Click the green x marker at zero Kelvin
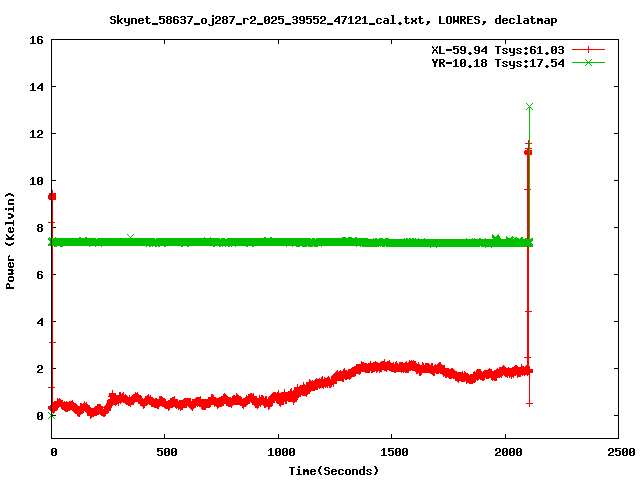640x480 pixels. tap(51, 416)
